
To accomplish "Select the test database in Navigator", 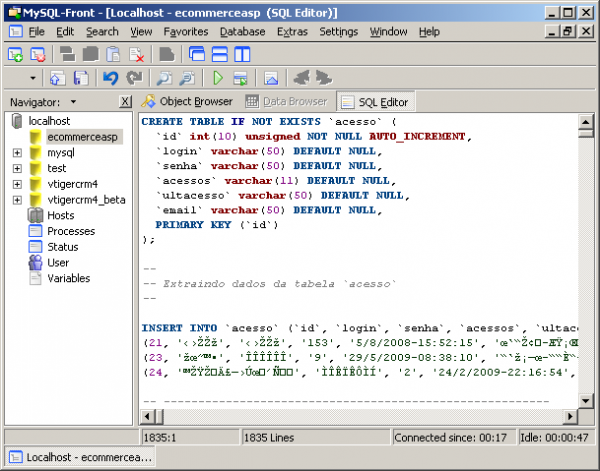I will pyautogui.click(x=57, y=168).
